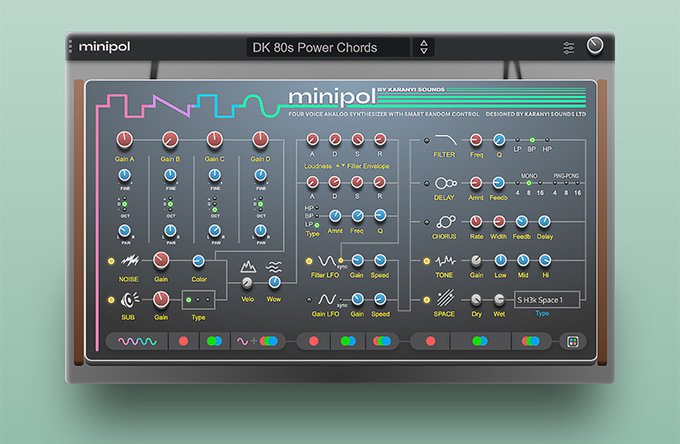The width and height of the screenshot is (680, 444).
Task: Click the CHORUS effect icon
Action: pyautogui.click(x=445, y=222)
